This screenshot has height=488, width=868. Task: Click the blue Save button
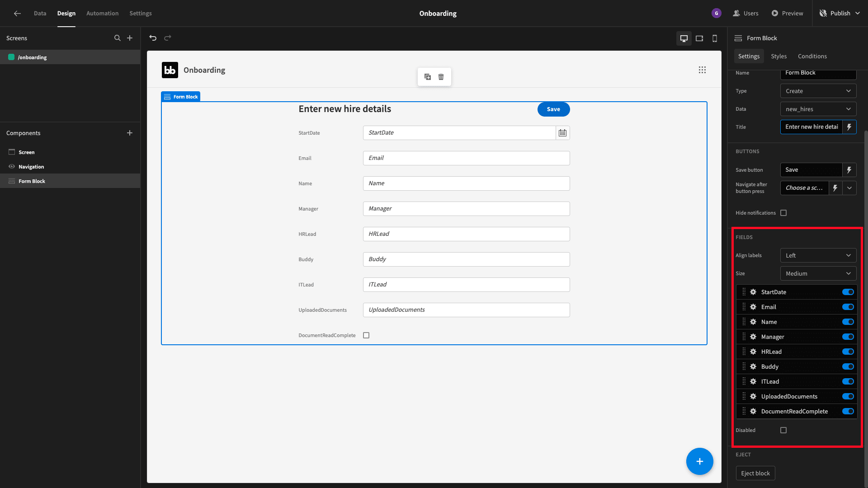tap(553, 109)
